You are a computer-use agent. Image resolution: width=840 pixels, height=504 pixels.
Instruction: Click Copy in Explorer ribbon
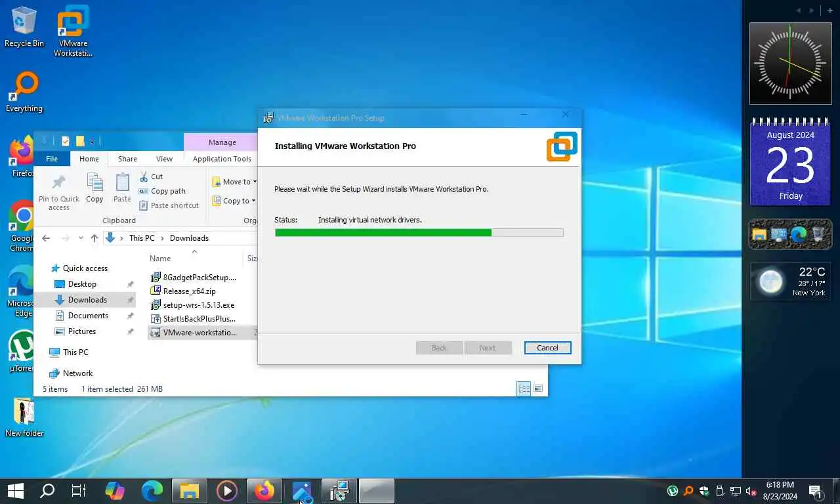point(94,188)
